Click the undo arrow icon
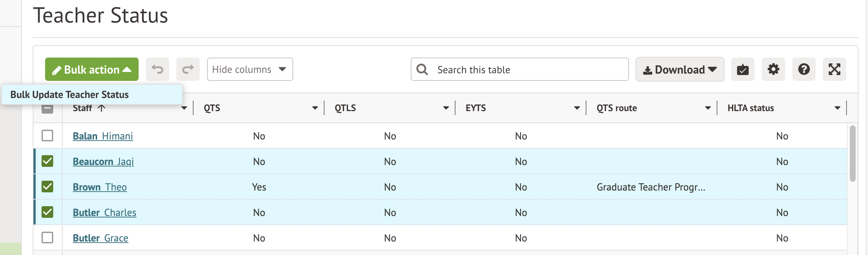 pos(157,69)
